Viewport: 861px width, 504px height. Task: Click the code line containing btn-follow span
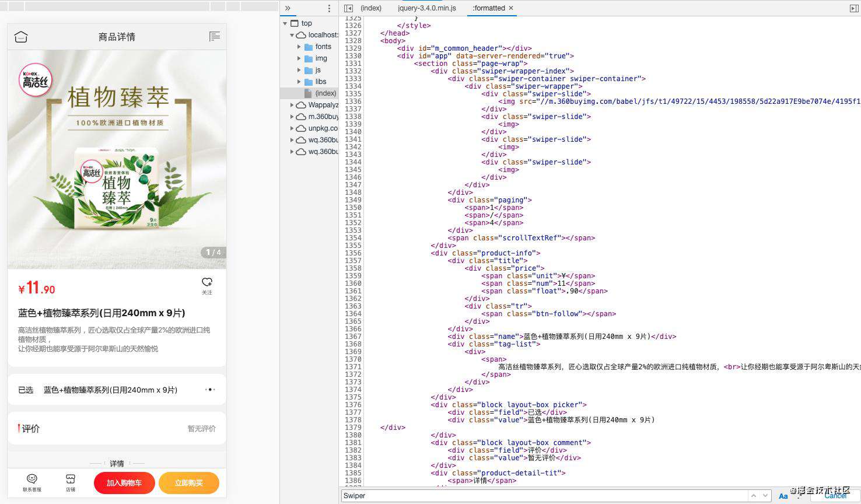coord(549,314)
